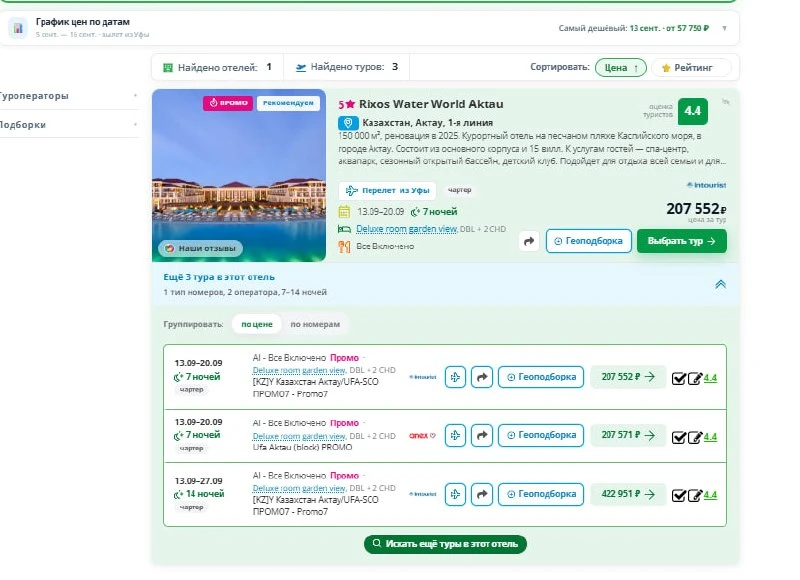The height and width of the screenshot is (580, 800).
Task: Click share icon in Anex 207 571 ₽ row
Action: [482, 435]
